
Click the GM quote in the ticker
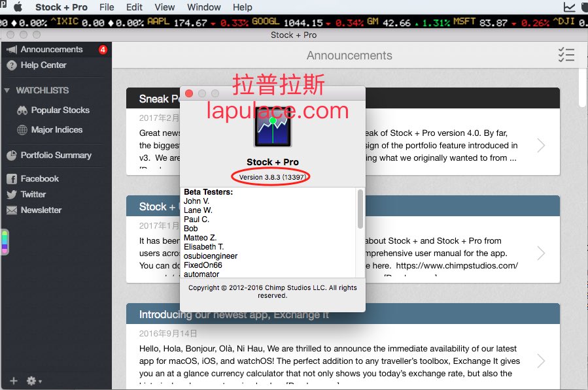pos(409,22)
